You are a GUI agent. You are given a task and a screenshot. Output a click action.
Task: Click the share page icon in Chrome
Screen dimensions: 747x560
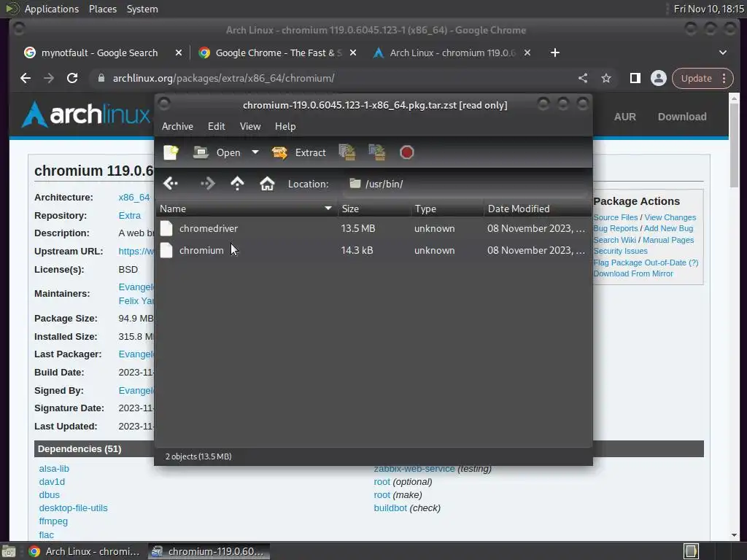tap(583, 78)
